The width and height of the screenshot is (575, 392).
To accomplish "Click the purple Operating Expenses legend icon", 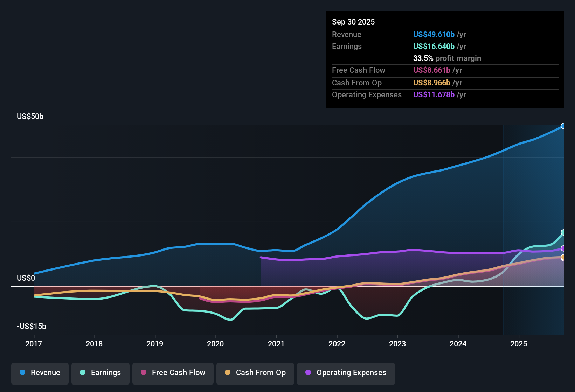I will pos(307,373).
